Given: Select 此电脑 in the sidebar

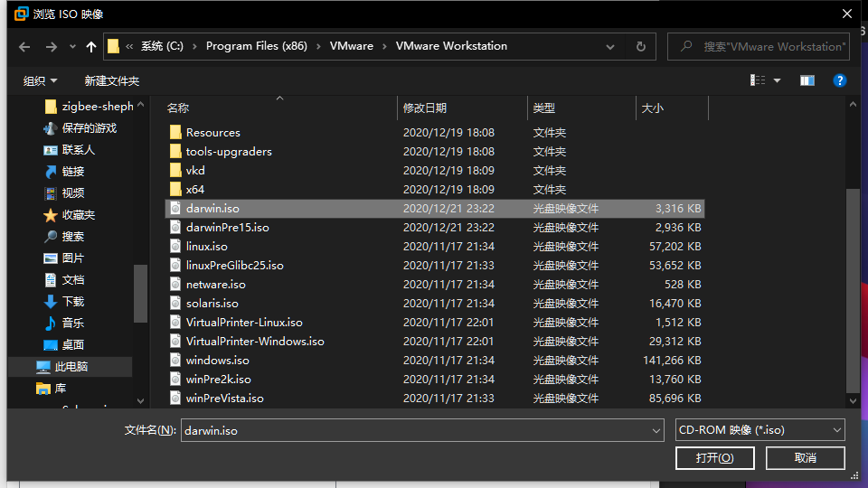Looking at the screenshot, I should click(x=71, y=366).
